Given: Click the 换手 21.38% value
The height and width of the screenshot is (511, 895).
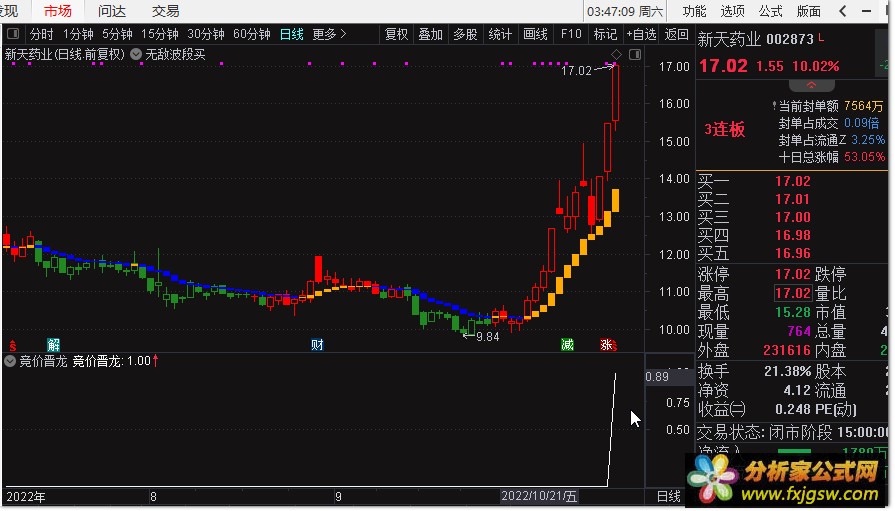Looking at the screenshot, I should [x=788, y=372].
